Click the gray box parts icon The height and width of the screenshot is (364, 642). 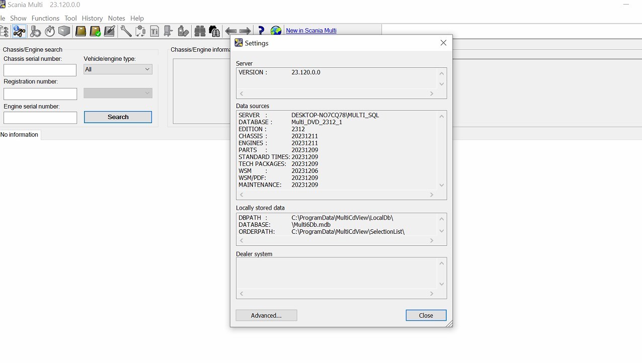pyautogui.click(x=64, y=31)
